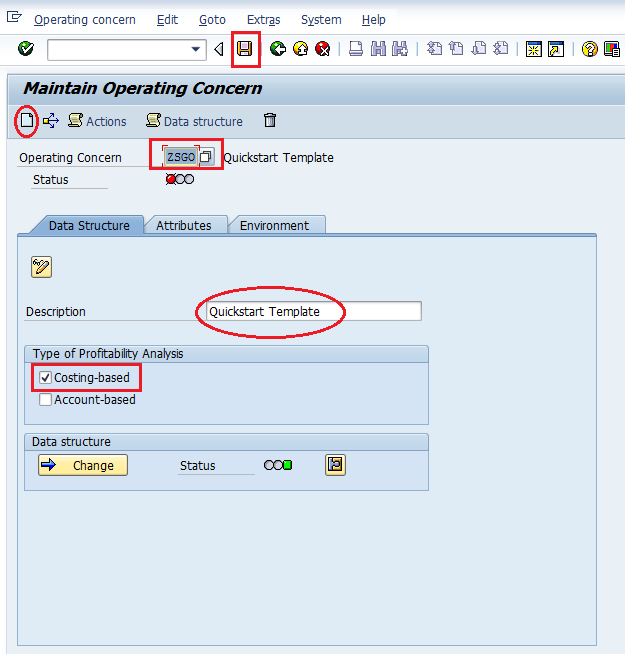
Task: Toggle the Costing-based checkbox
Action: click(45, 377)
